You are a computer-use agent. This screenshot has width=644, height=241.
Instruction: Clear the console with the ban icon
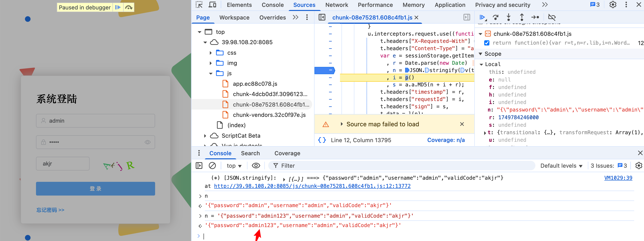212,166
